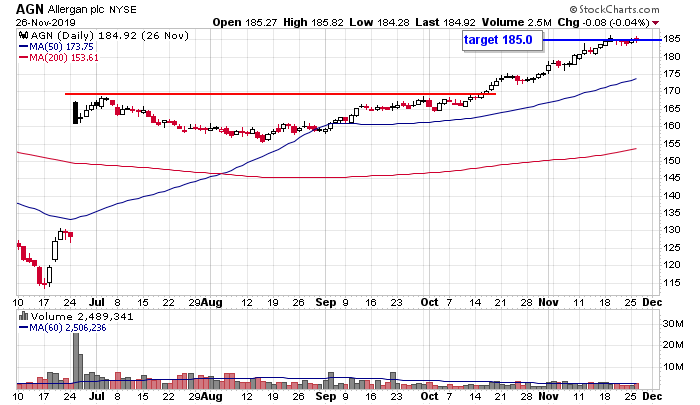The width and height of the screenshot is (700, 405).
Task: Click the Sep label on the price chart axis
Action: click(326, 302)
